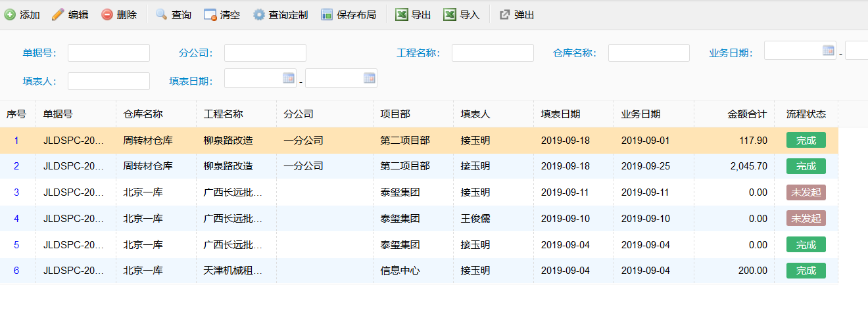
Task: Click the red 删除 delete icon
Action: (107, 14)
